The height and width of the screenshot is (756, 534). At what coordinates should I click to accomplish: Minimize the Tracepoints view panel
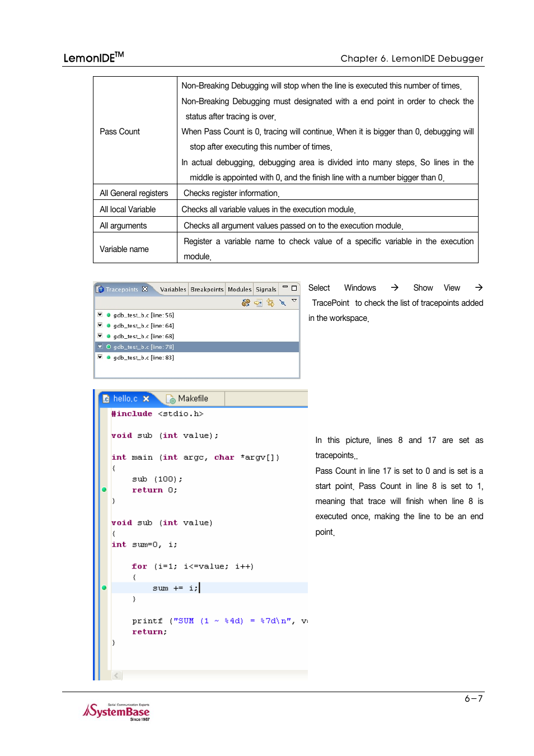[x=285, y=287]
